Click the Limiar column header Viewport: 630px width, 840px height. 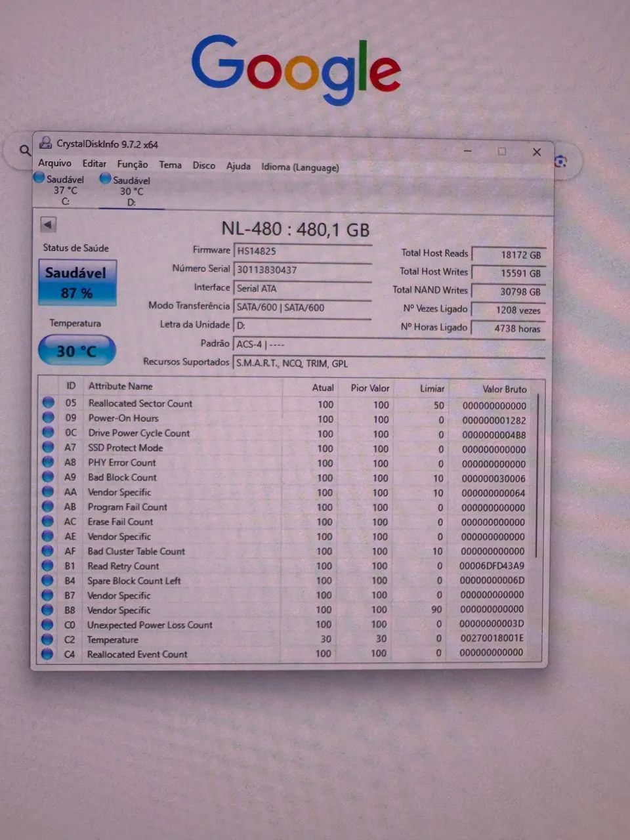[x=432, y=388]
